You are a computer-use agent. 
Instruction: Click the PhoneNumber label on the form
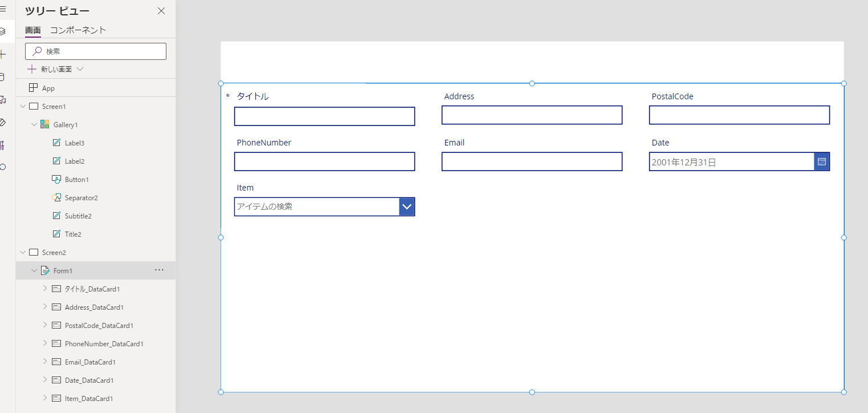264,143
